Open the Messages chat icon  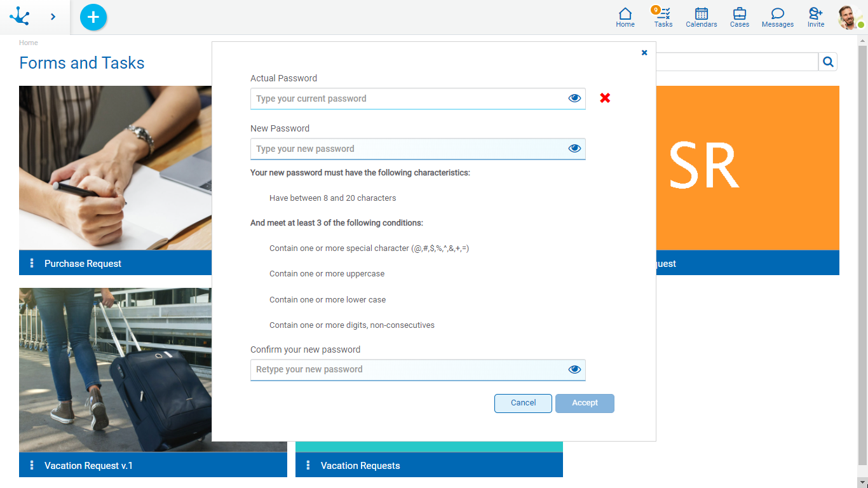click(x=777, y=17)
